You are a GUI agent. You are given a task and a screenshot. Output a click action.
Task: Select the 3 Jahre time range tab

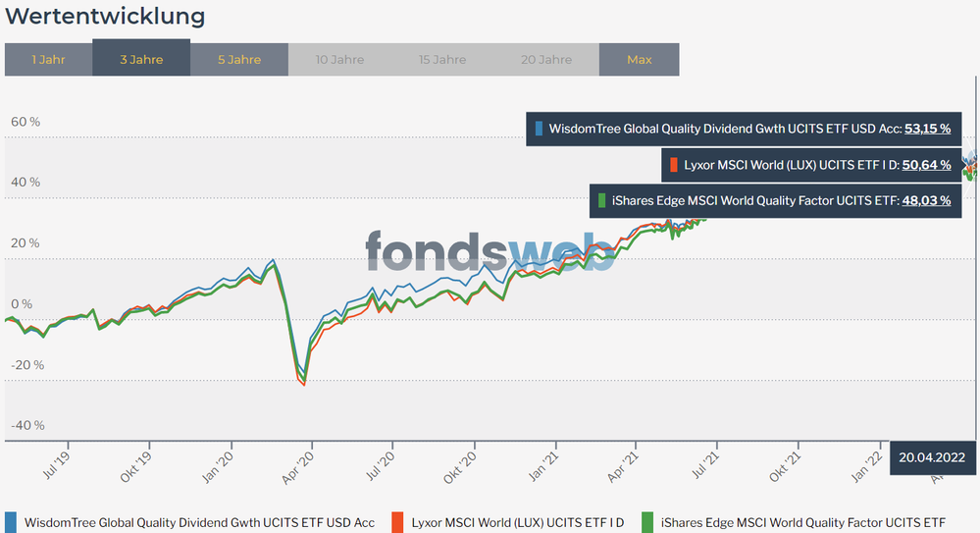coord(141,58)
